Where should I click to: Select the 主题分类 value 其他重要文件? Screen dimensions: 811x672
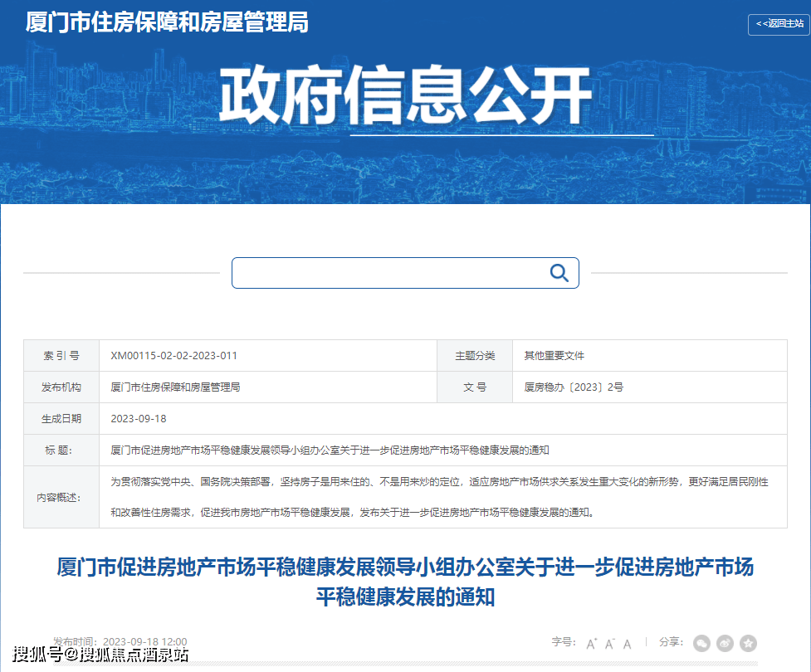pyautogui.click(x=553, y=355)
